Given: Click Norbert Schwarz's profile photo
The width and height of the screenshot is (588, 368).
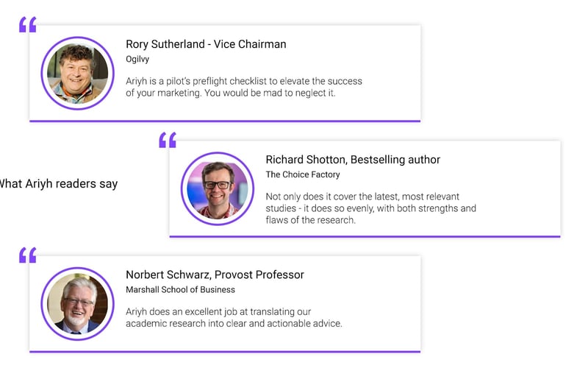Looking at the screenshot, I should point(78,304).
